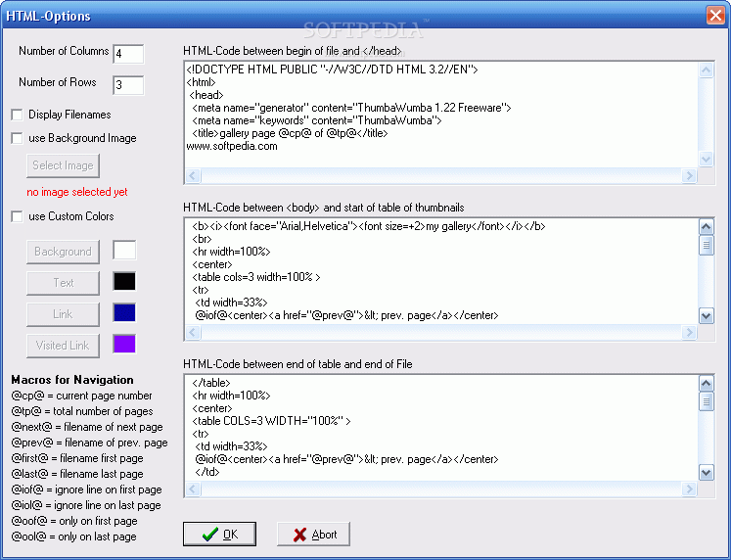The image size is (731, 560).
Task: Confirm with the OK button
Action: (x=219, y=534)
